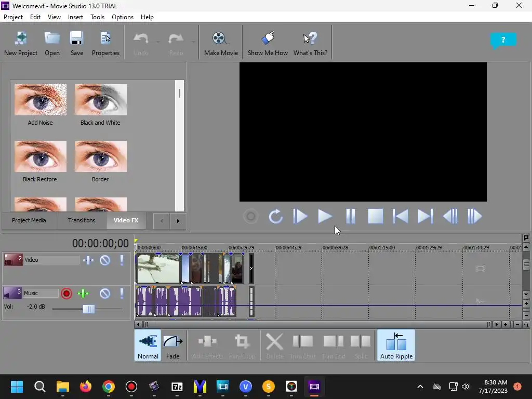This screenshot has width=532, height=399.
Task: Switch to the Transitions tab
Action: pos(82,220)
